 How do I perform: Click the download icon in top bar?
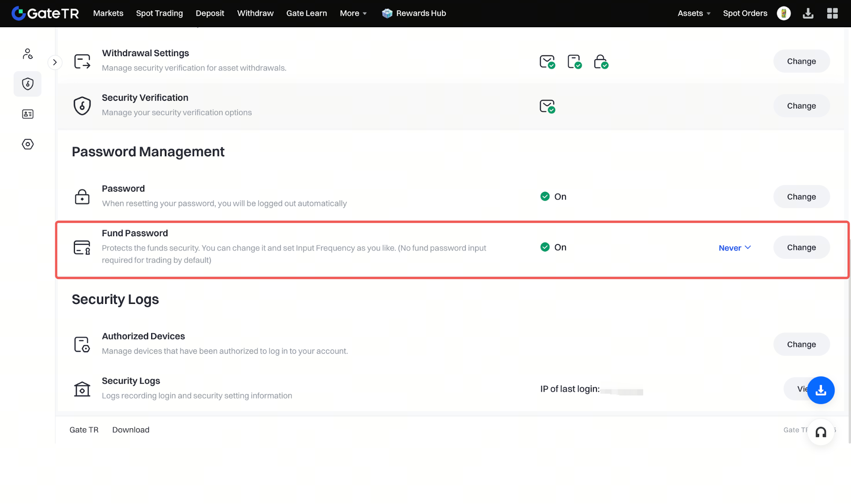pyautogui.click(x=808, y=13)
